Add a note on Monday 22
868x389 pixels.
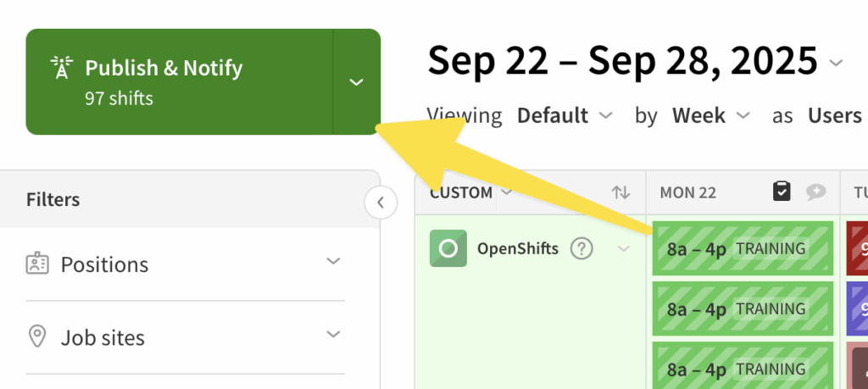[815, 192]
